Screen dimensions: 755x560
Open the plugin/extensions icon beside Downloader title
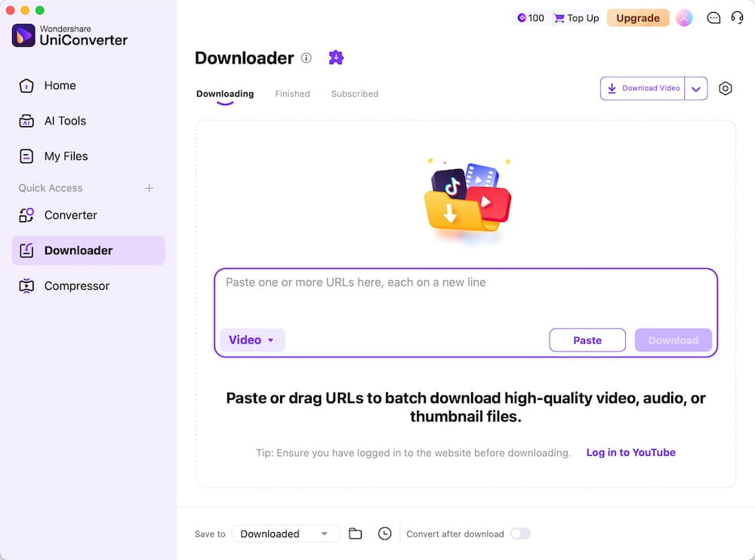pyautogui.click(x=336, y=57)
